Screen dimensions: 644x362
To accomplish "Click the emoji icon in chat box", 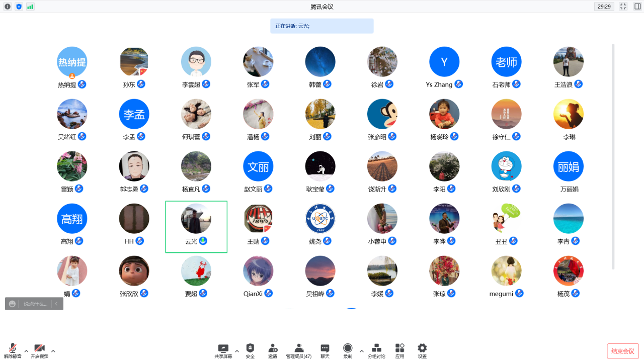I will coord(13,304).
